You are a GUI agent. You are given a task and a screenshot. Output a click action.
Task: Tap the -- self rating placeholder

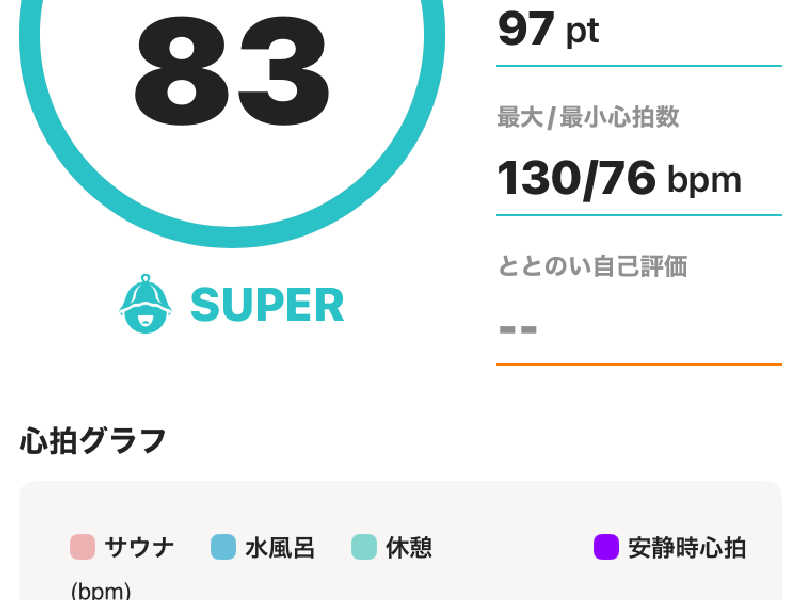[518, 330]
